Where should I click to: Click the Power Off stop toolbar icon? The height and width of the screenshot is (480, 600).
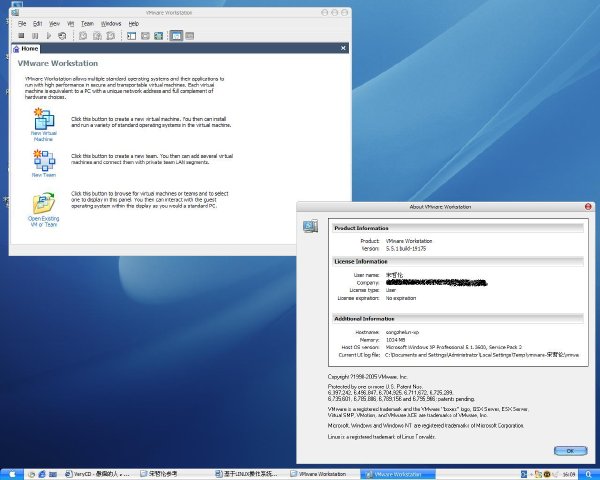(21, 36)
